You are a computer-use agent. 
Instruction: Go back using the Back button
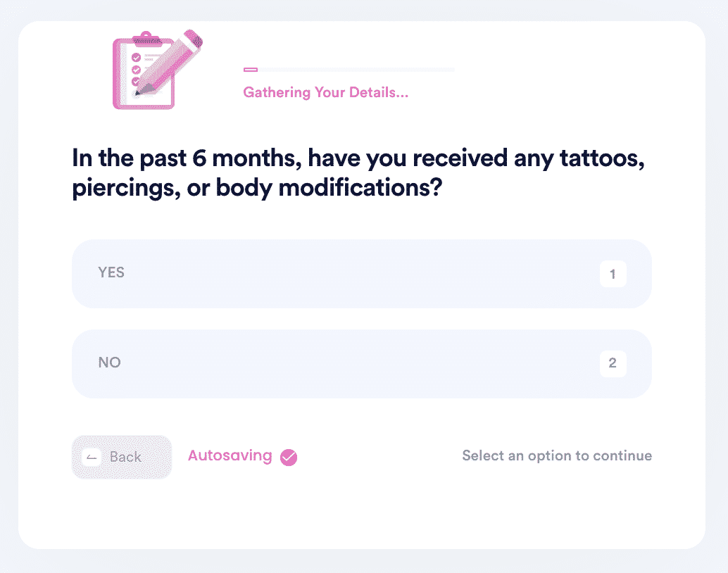coord(122,457)
